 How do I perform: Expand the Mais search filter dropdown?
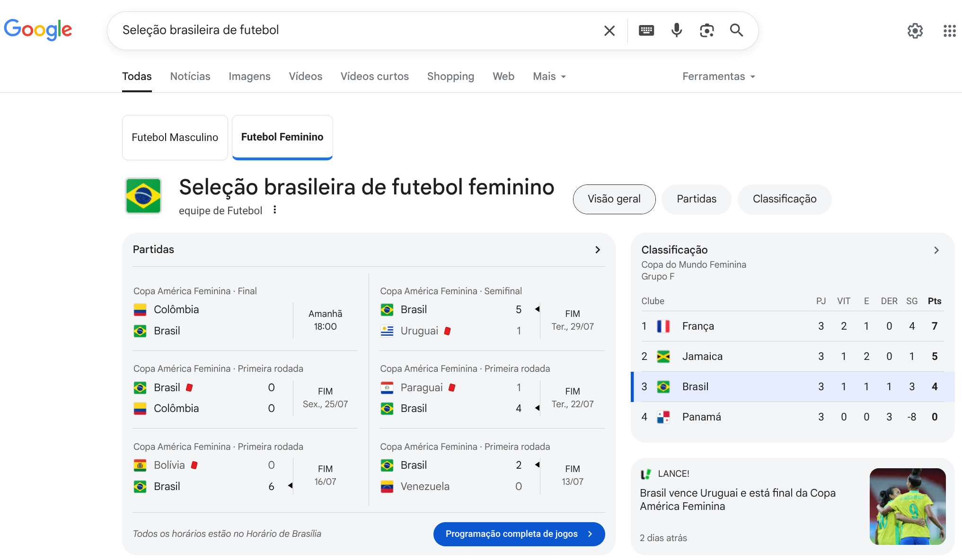(x=549, y=77)
